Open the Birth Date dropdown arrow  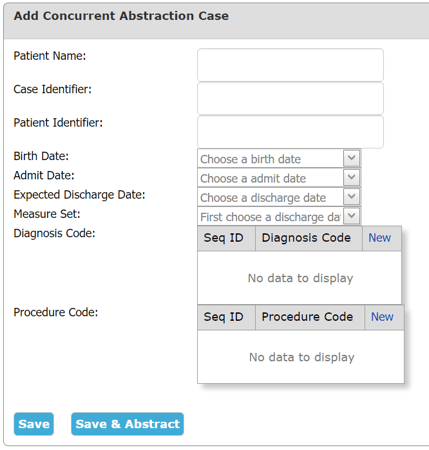(x=352, y=158)
